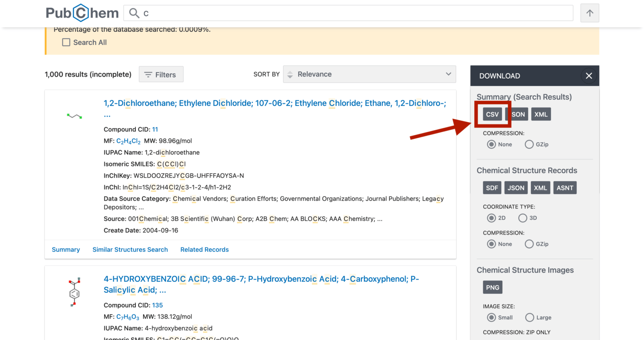
Task: Close the Download panel with the X icon
Action: pos(589,76)
